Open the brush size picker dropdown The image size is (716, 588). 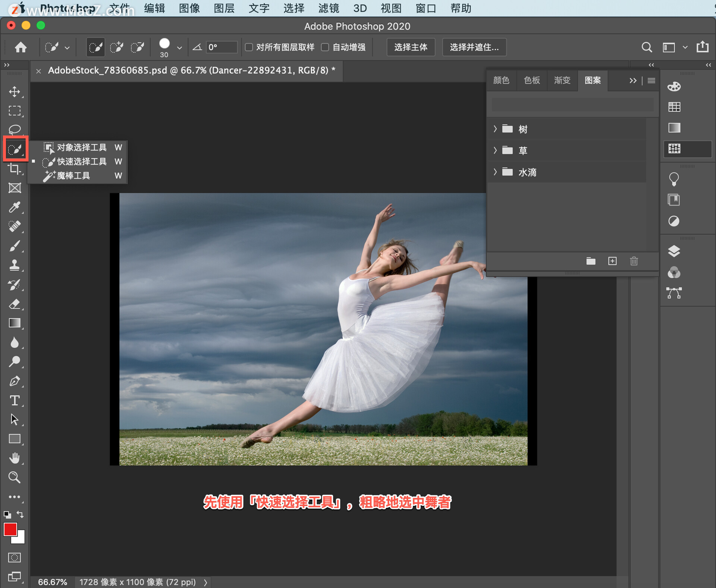(x=179, y=48)
